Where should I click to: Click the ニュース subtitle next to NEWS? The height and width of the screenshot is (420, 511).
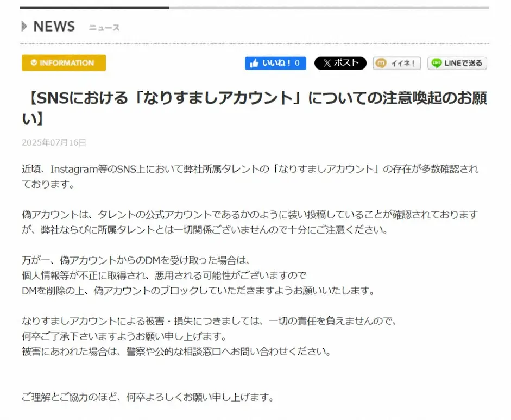coord(104,27)
